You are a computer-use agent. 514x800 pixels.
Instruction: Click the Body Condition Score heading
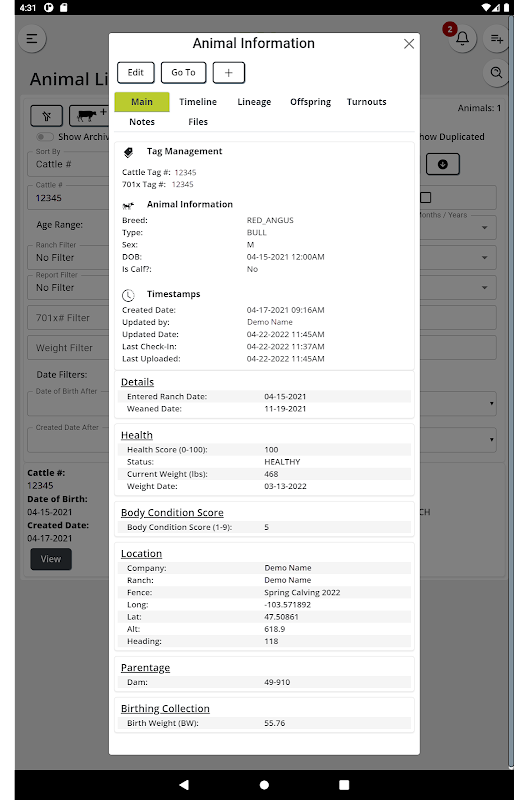(172, 513)
